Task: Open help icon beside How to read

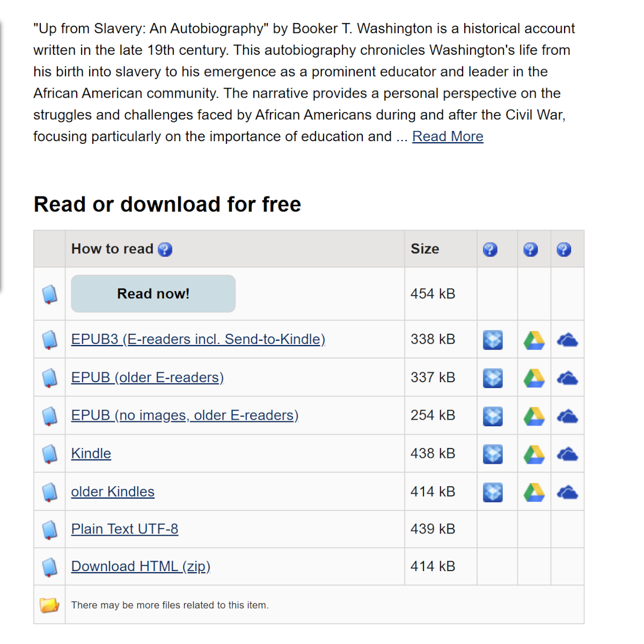Action: [x=165, y=250]
